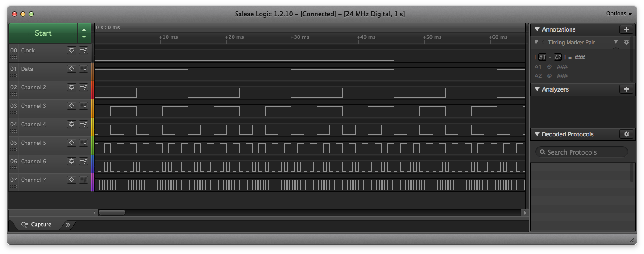Open trigger settings for Data channel
Image resolution: width=644 pixels, height=254 pixels.
[84, 69]
